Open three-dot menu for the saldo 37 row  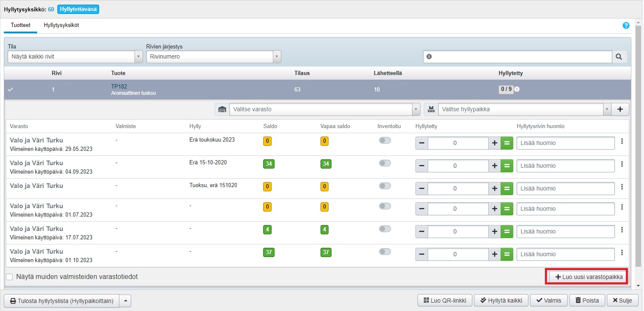(x=622, y=253)
